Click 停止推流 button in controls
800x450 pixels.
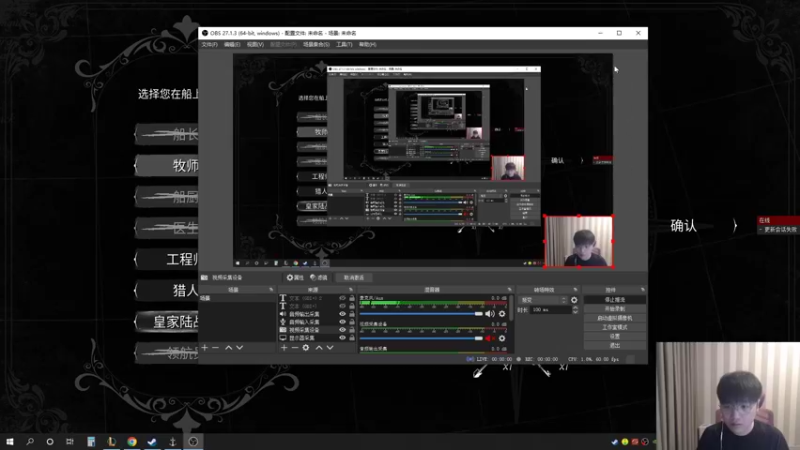614,300
